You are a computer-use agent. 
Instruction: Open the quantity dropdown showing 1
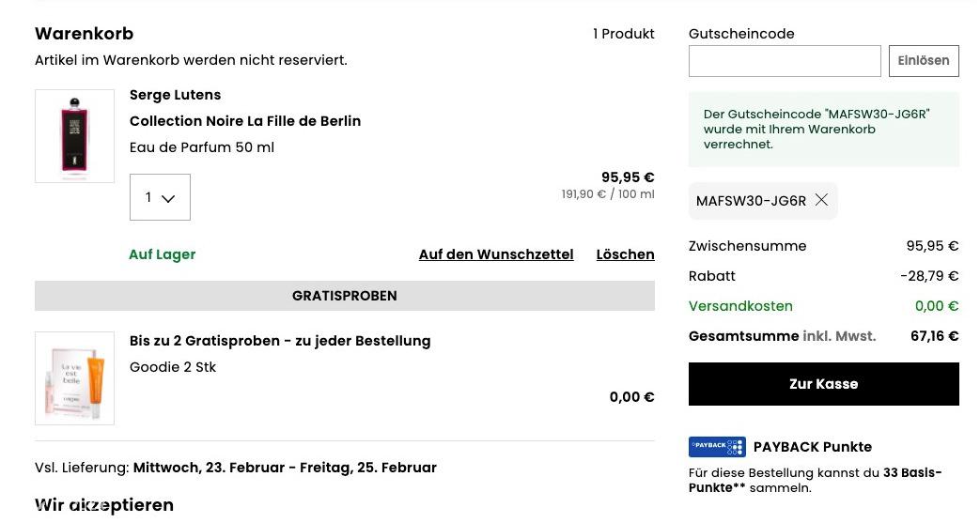point(160,197)
